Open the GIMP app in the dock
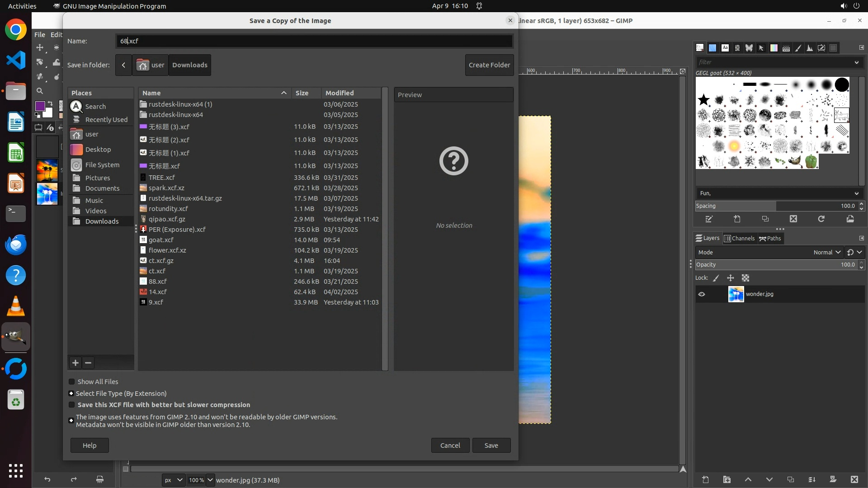868x488 pixels. pyautogui.click(x=16, y=337)
